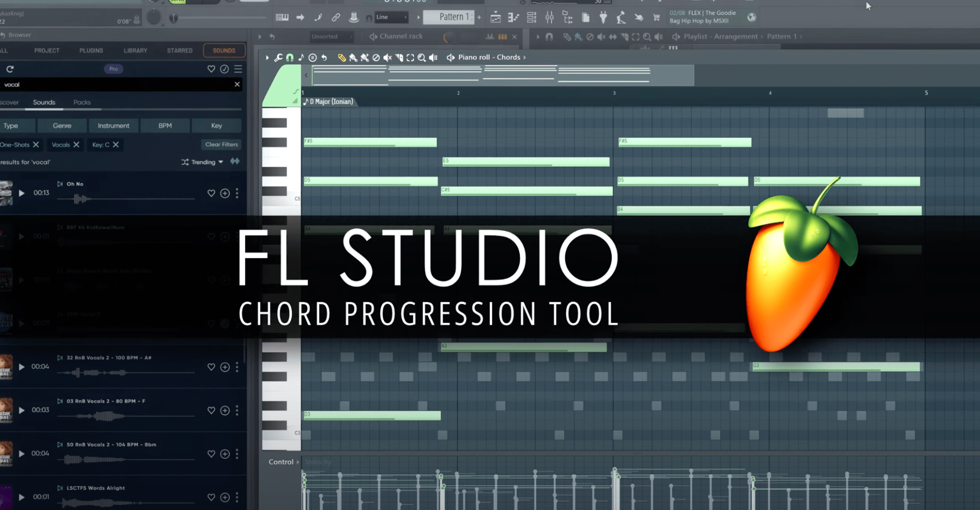Choose the Select tool in piano roll
This screenshot has height=510, width=980.
(x=410, y=58)
